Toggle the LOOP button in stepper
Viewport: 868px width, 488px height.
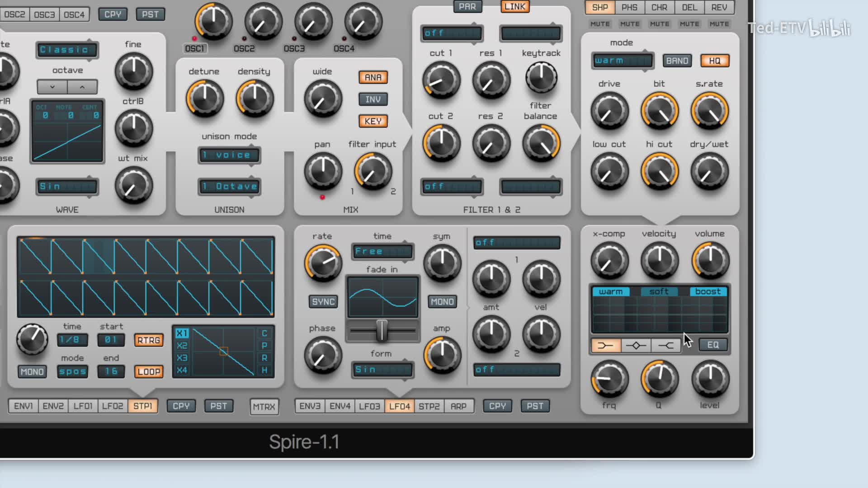149,371
